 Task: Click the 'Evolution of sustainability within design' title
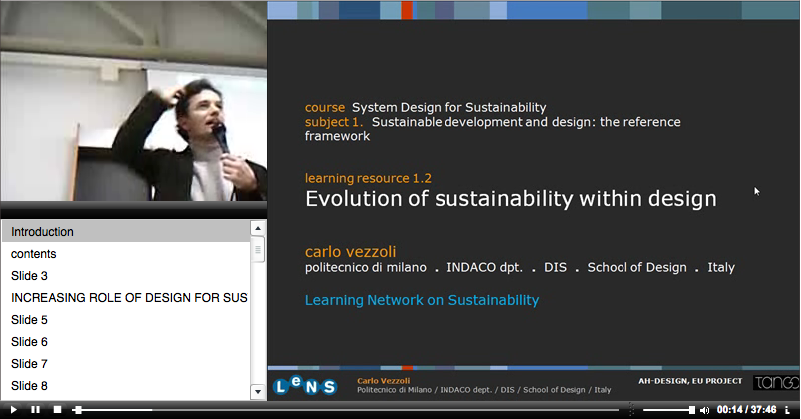(511, 198)
